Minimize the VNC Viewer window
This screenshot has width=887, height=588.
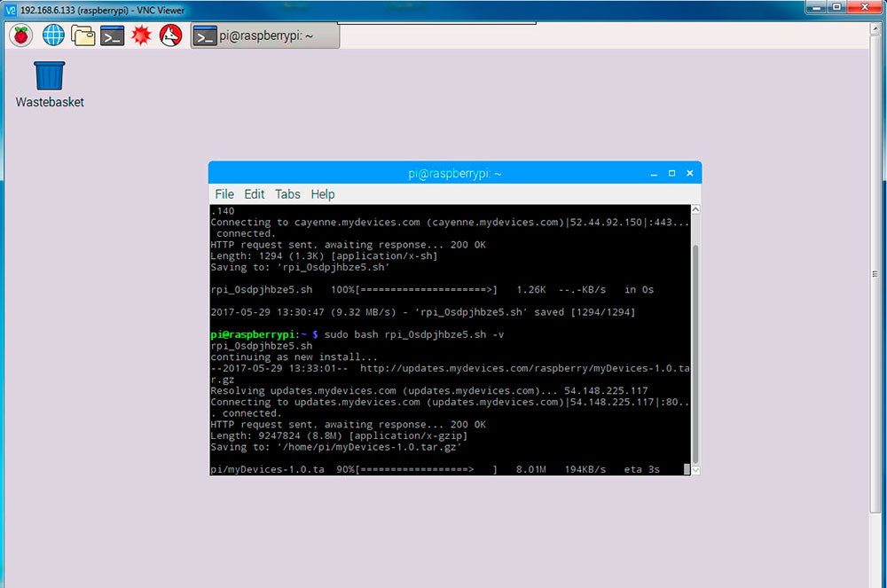(x=816, y=7)
